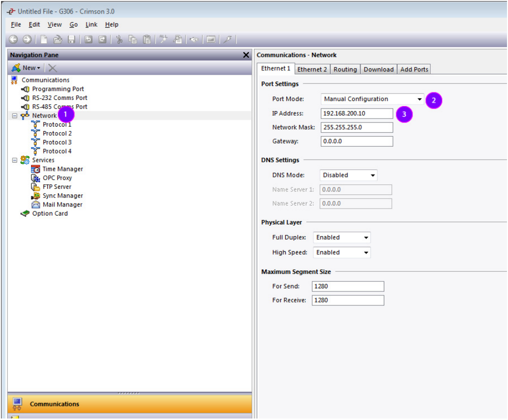
Task: Close the Navigation Pane
Action: [x=246, y=55]
